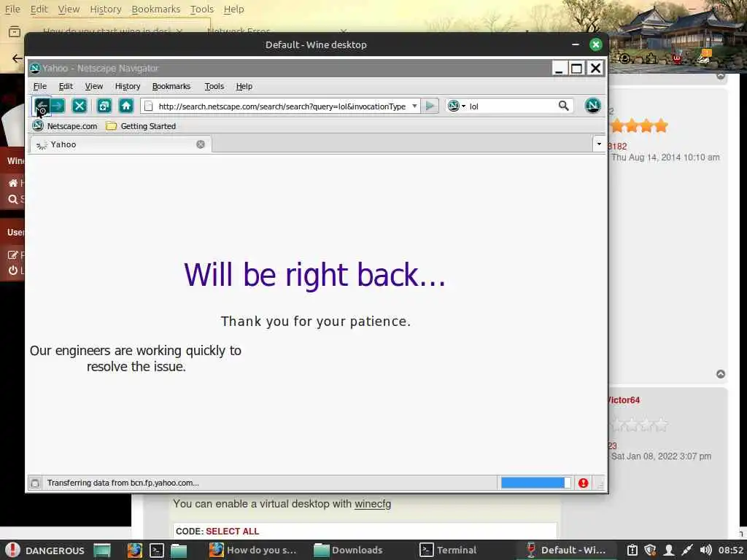Click Transferring data from bcn.fp.yahoo.com status text
Viewport: 747px width, 560px height.
pyautogui.click(x=123, y=483)
